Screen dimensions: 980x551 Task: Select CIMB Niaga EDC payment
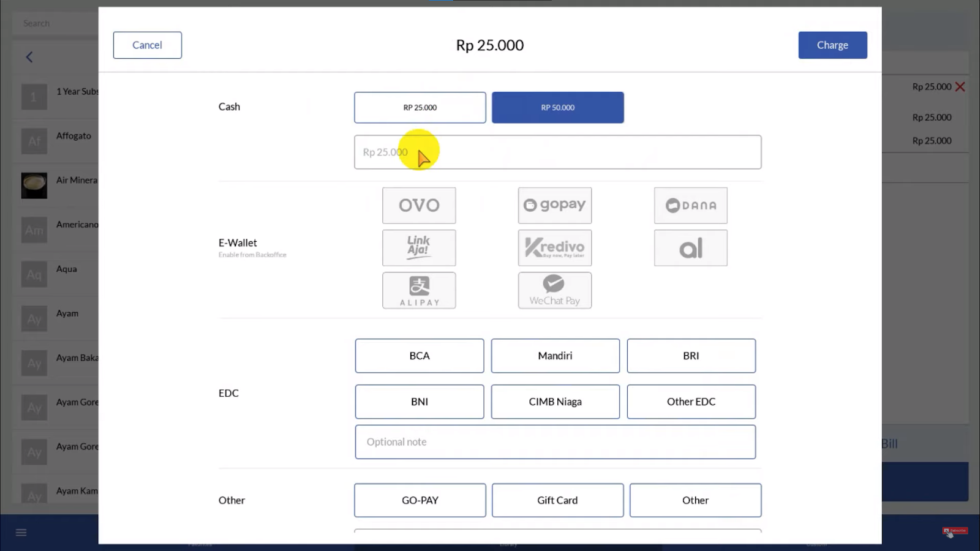(556, 402)
